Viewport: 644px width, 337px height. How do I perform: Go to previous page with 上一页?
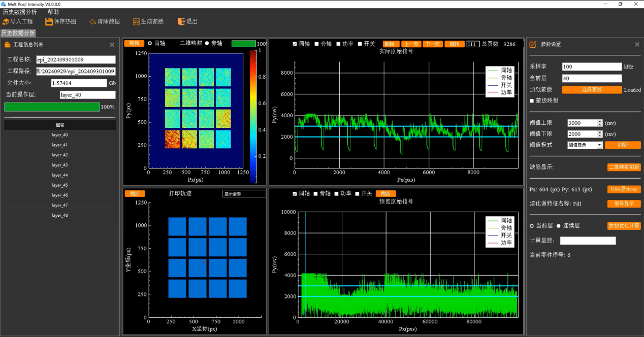pos(411,44)
